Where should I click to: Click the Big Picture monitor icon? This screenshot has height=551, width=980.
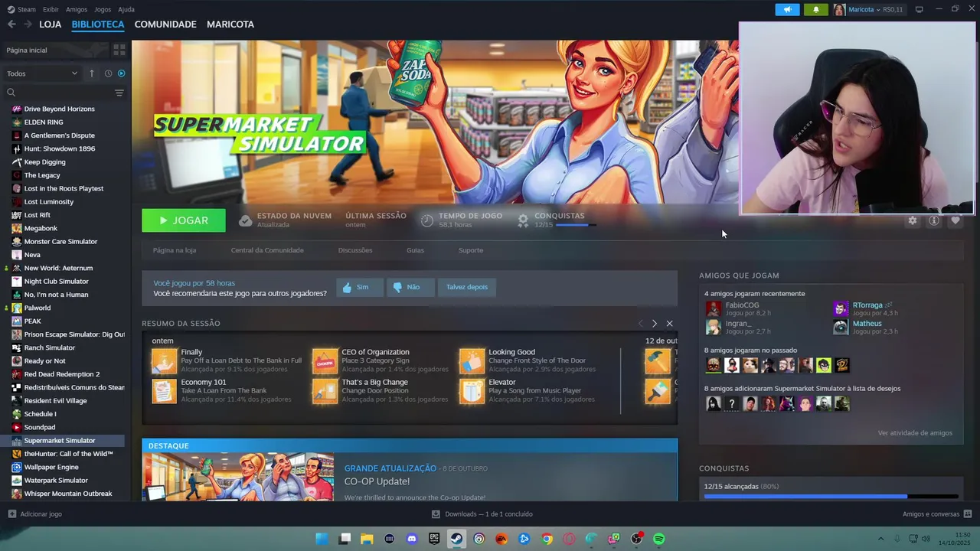point(920,9)
